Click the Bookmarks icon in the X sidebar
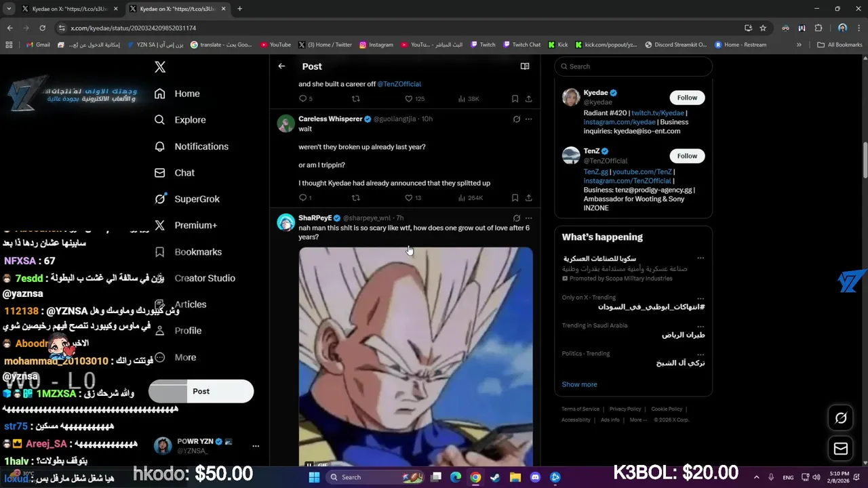The height and width of the screenshot is (488, 868). pos(160,251)
